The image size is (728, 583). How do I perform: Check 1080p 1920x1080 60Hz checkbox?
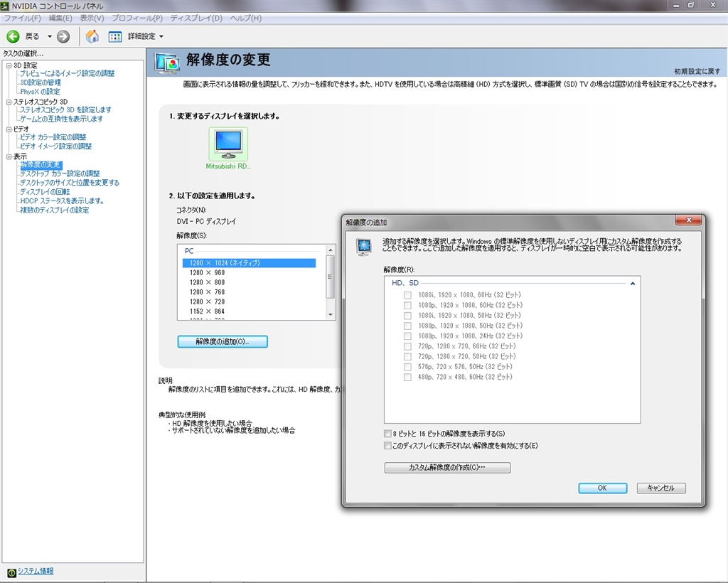click(x=407, y=305)
